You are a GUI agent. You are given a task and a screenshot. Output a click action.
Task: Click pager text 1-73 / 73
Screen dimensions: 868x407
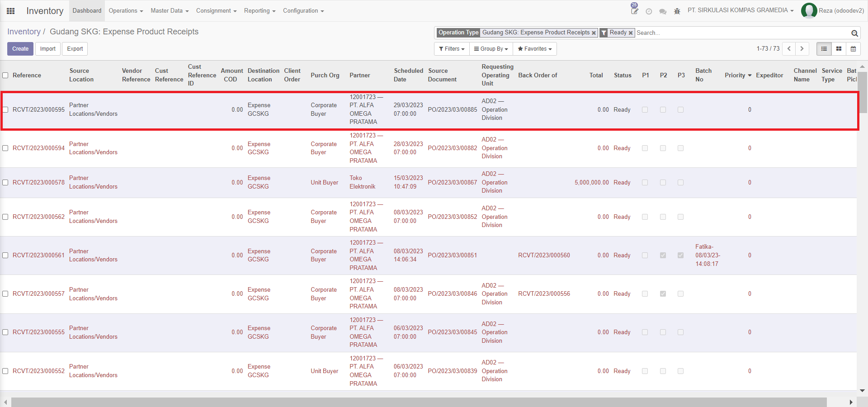click(x=768, y=49)
